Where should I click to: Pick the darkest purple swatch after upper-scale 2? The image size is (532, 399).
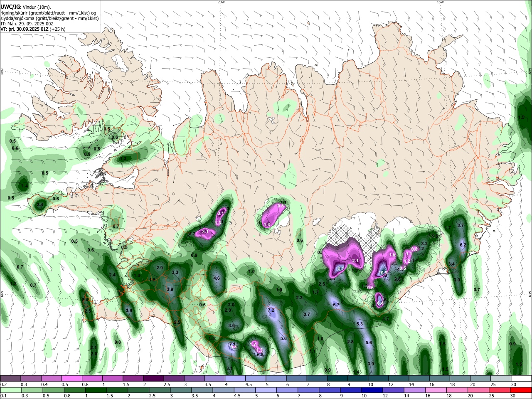click(x=153, y=379)
